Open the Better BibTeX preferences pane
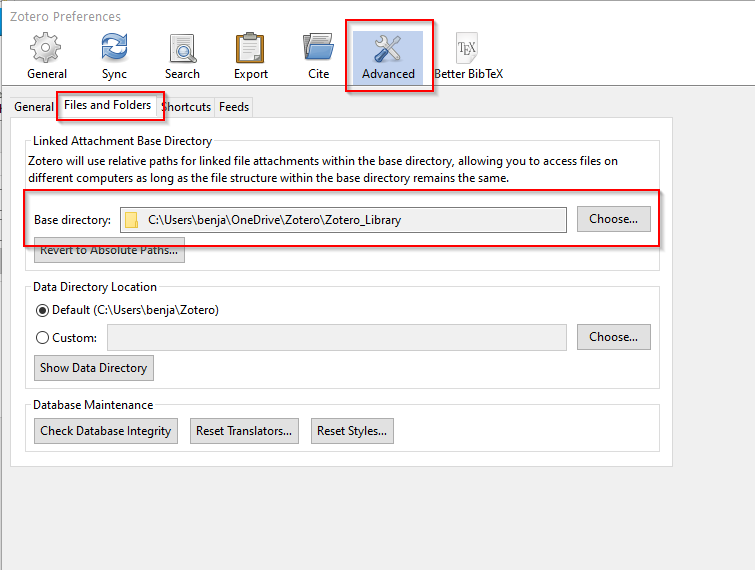755x570 pixels. [x=468, y=57]
